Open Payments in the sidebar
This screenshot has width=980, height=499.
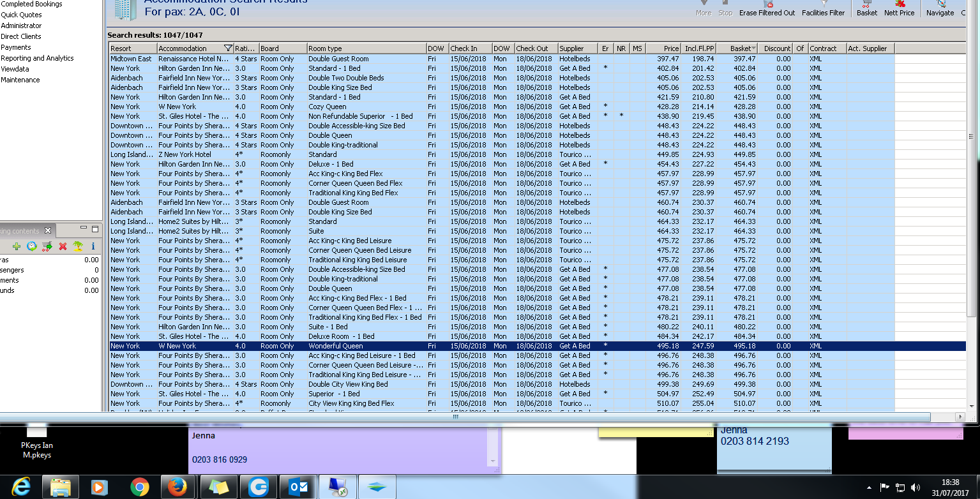tap(16, 47)
